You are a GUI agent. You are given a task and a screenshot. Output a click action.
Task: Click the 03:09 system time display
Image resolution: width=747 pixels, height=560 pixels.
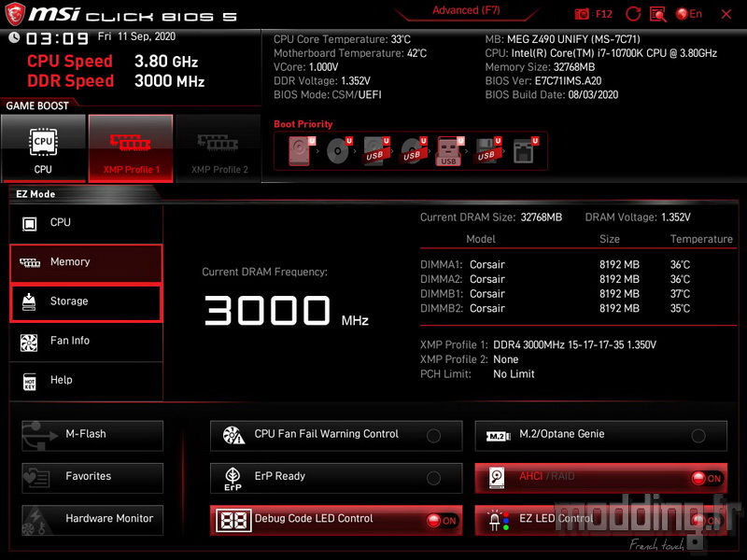coord(57,38)
